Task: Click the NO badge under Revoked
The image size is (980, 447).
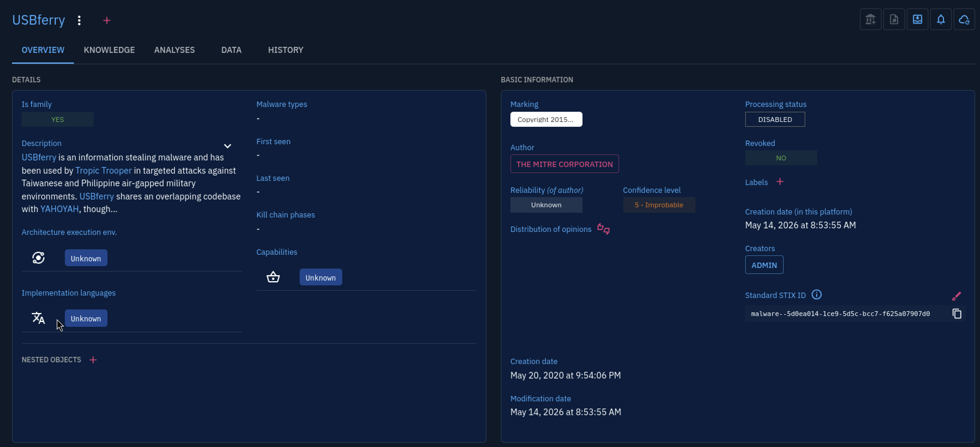Action: [781, 158]
